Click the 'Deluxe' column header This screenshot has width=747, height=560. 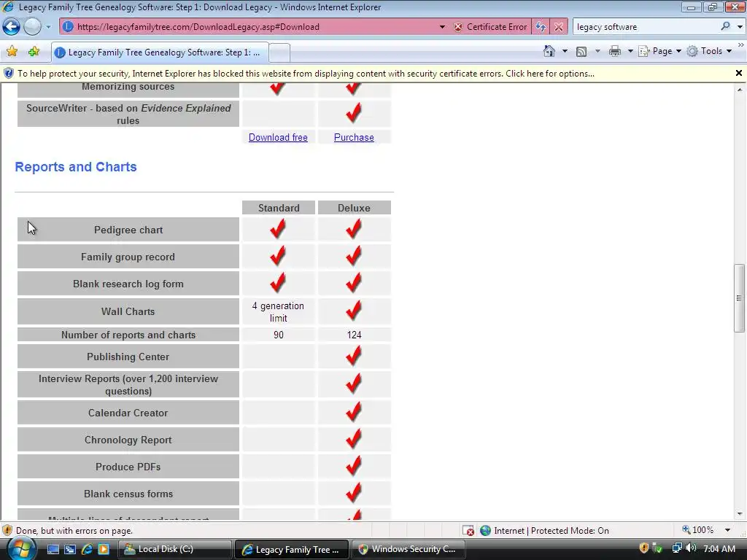pos(354,208)
